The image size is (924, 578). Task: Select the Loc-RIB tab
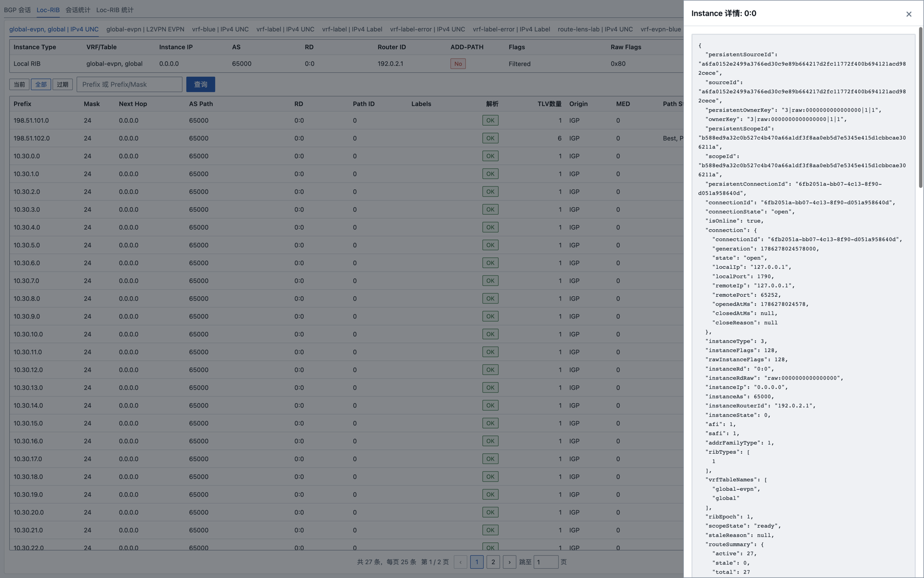[x=48, y=10]
